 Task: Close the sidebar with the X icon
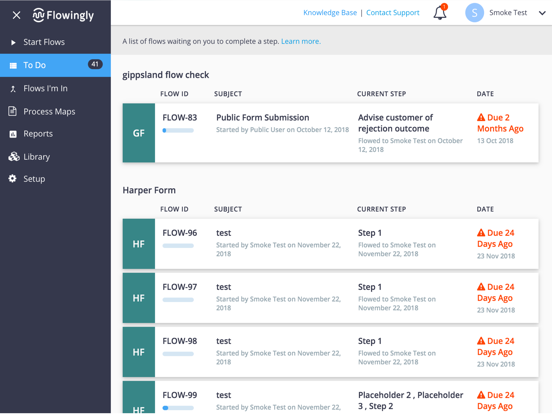[16, 15]
